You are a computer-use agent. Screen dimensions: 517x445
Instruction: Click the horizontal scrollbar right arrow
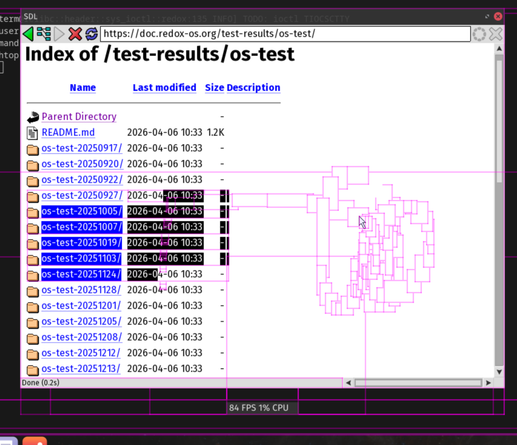point(488,383)
